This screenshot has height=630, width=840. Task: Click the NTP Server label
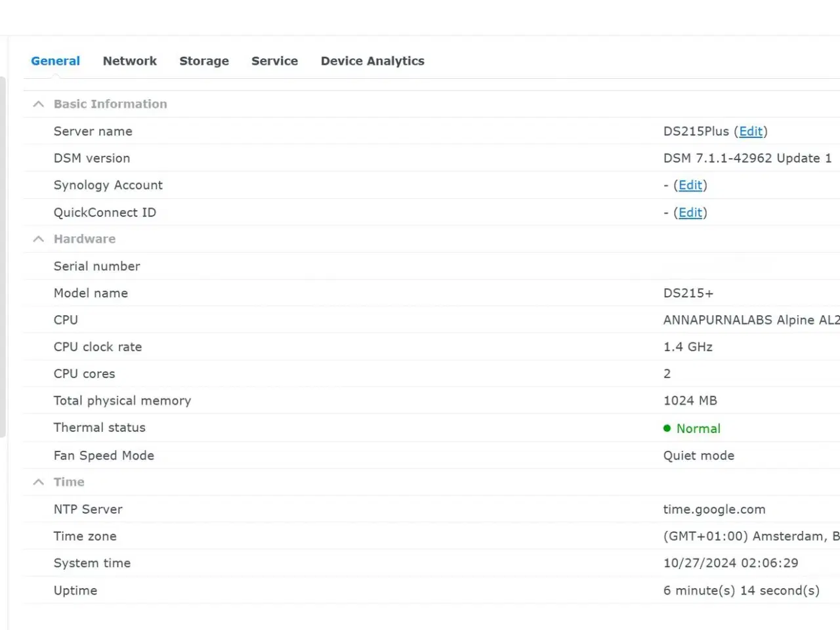pos(88,509)
